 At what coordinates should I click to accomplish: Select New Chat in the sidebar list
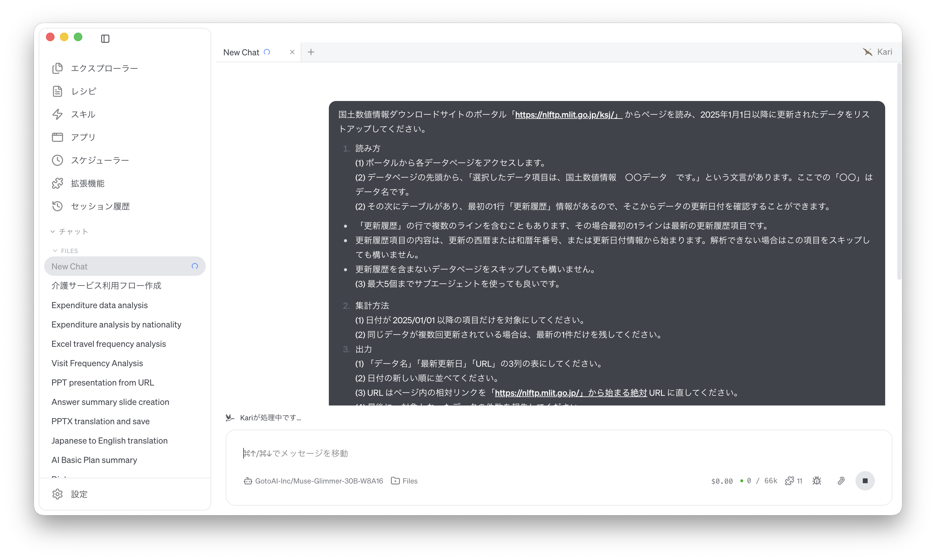125,266
